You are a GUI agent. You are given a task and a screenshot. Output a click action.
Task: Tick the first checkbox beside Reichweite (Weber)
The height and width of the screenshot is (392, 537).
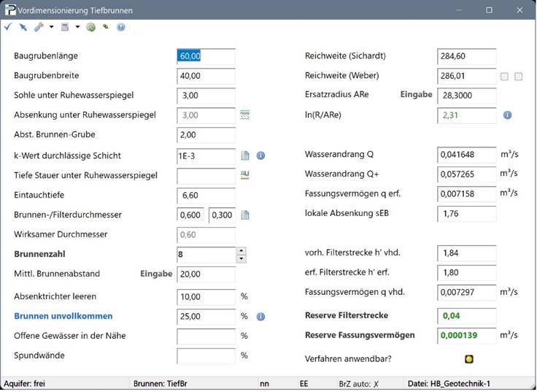click(x=504, y=77)
